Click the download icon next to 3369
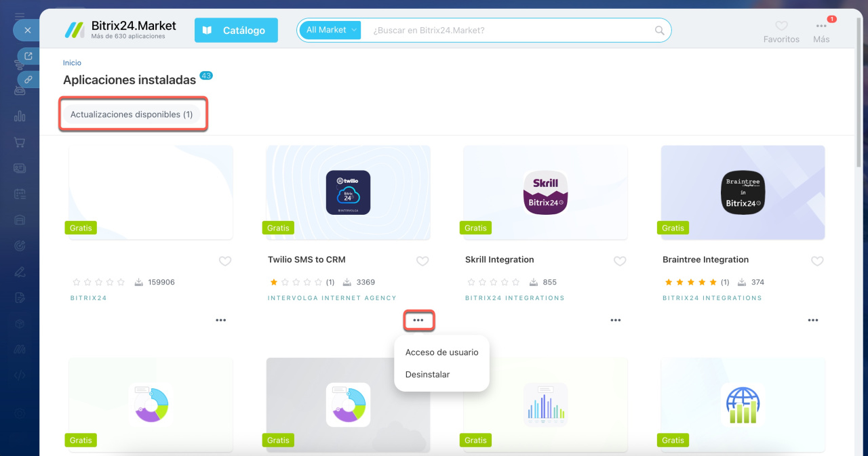 point(348,282)
